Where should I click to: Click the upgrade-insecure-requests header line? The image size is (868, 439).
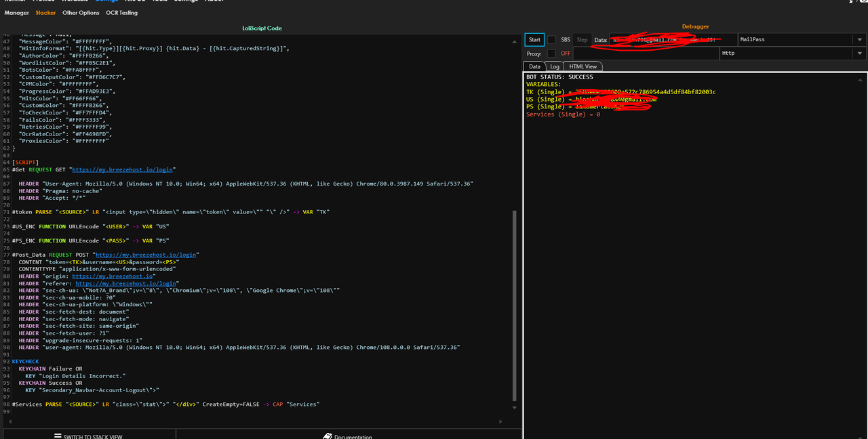[81, 340]
